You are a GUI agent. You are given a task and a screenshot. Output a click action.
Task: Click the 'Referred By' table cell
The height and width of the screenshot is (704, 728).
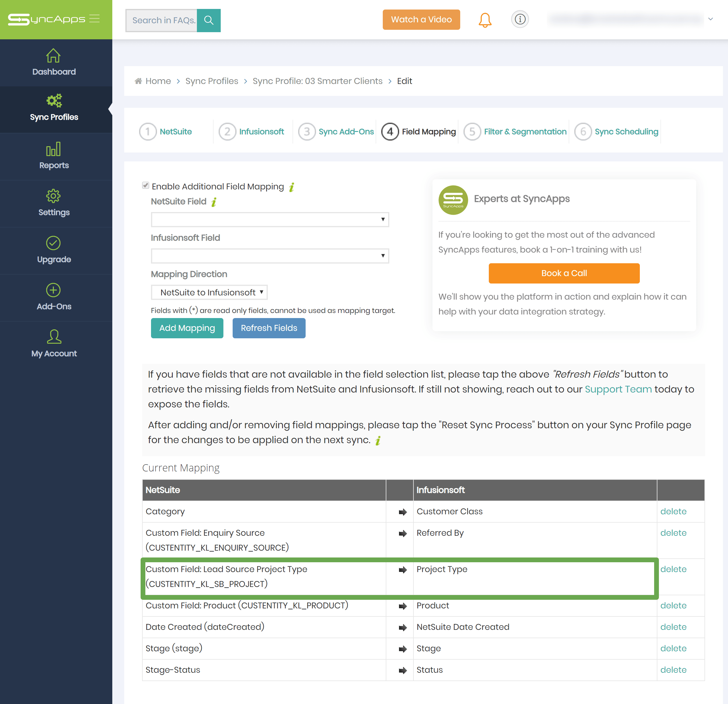point(535,541)
